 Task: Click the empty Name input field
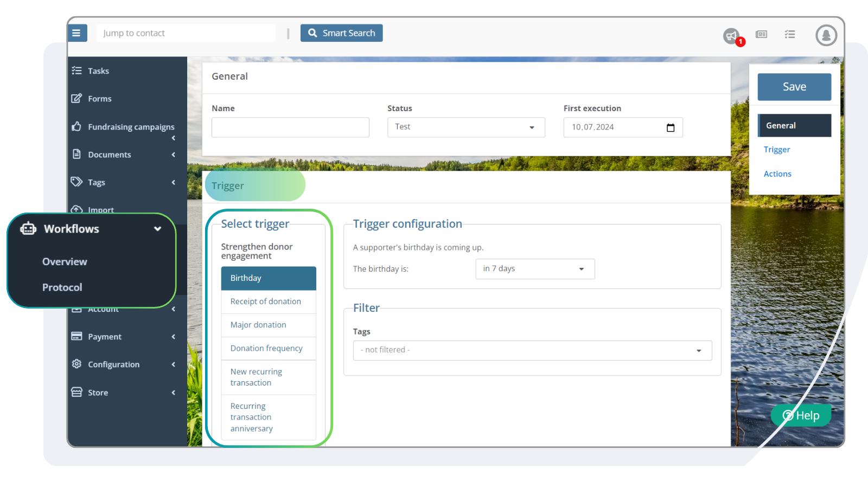290,127
